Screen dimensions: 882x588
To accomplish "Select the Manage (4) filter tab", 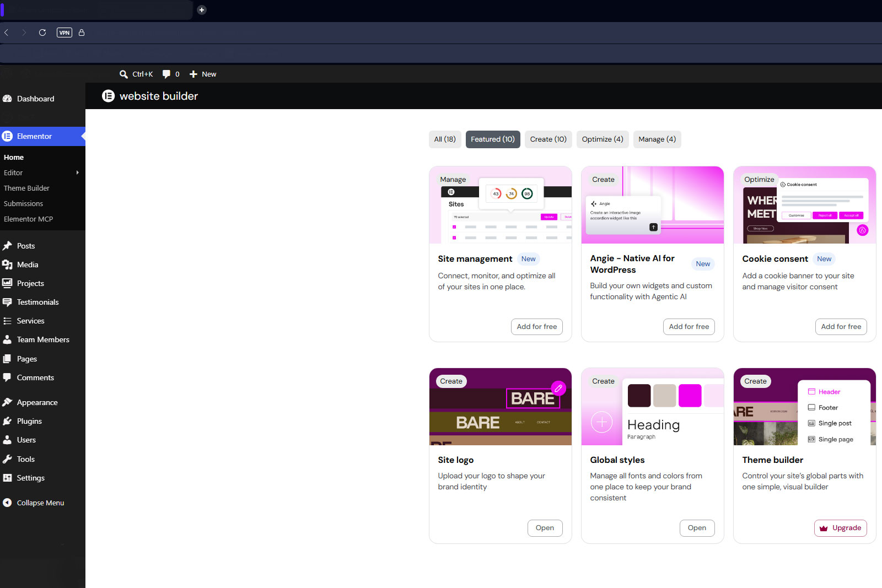I will (x=657, y=139).
